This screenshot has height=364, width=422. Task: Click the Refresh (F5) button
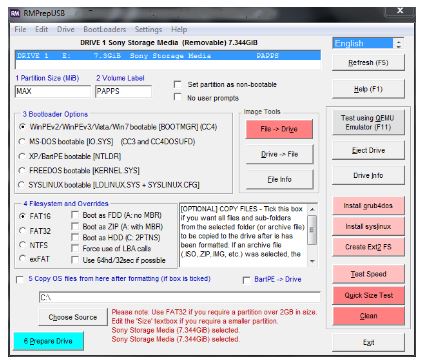click(368, 63)
